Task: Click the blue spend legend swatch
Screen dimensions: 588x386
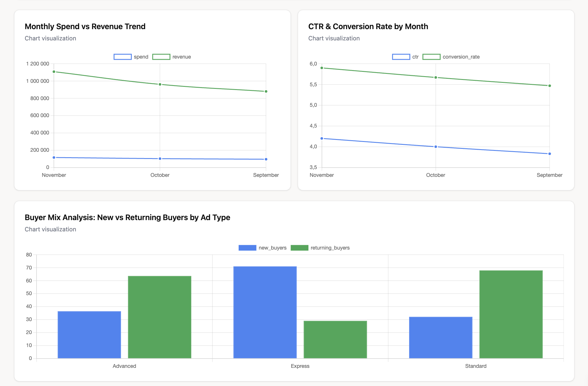Action: (x=122, y=57)
